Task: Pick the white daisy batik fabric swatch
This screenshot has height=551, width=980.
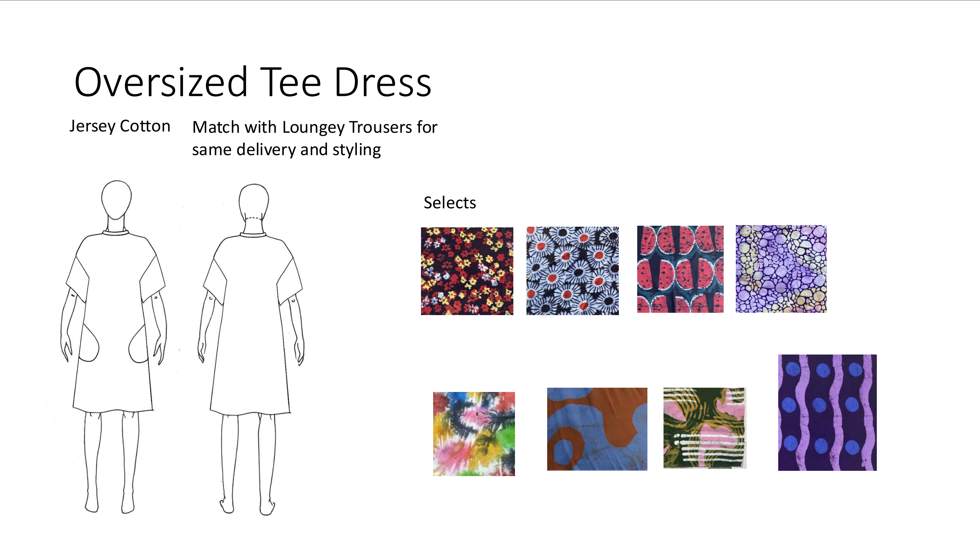Action: (572, 271)
